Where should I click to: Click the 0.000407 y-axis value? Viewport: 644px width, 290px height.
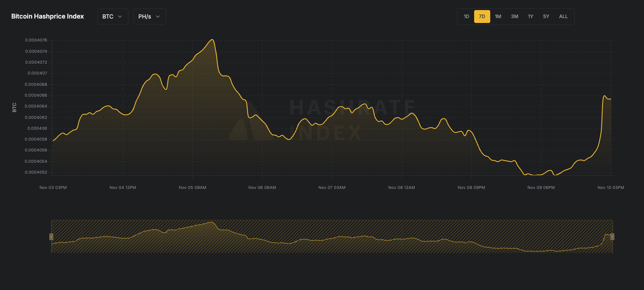click(37, 73)
